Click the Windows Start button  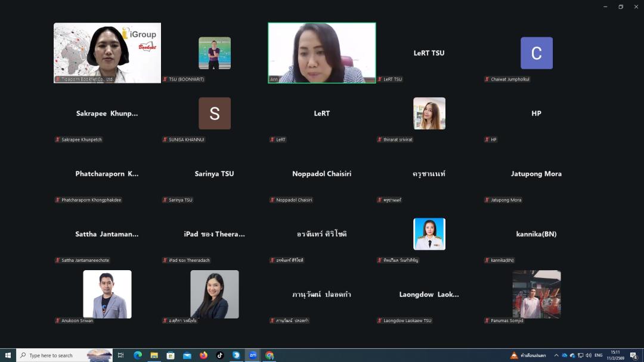tap(8, 355)
